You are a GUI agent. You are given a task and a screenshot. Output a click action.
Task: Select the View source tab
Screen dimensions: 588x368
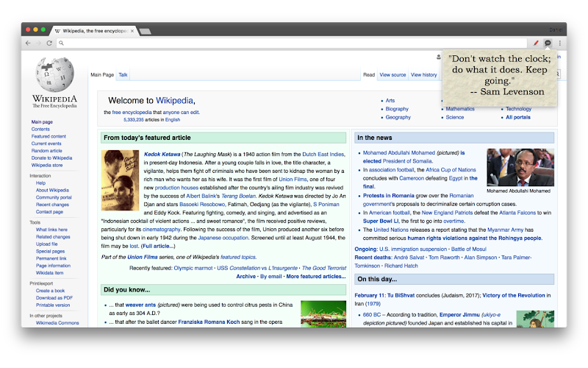392,75
